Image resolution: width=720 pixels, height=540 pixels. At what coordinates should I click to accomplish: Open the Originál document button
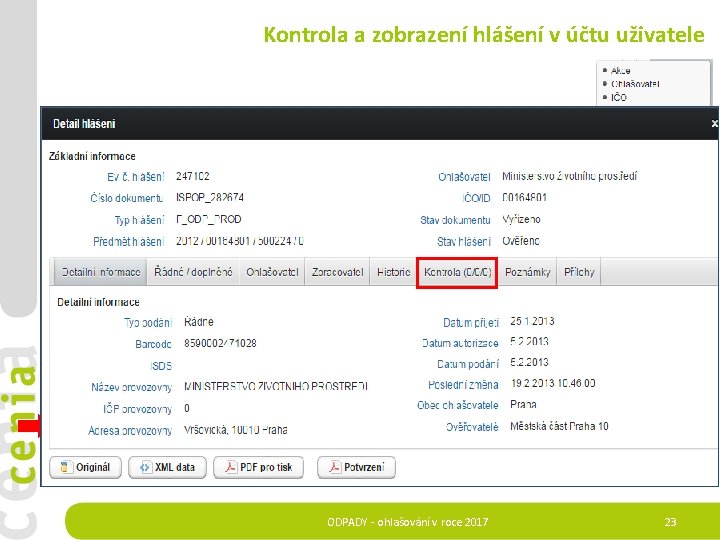(x=85, y=467)
